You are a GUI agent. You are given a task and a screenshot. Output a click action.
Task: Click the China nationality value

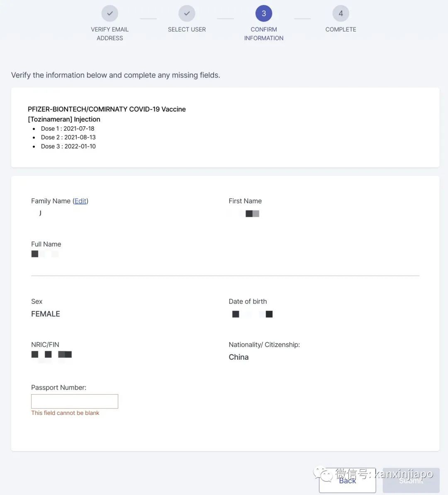[239, 357]
